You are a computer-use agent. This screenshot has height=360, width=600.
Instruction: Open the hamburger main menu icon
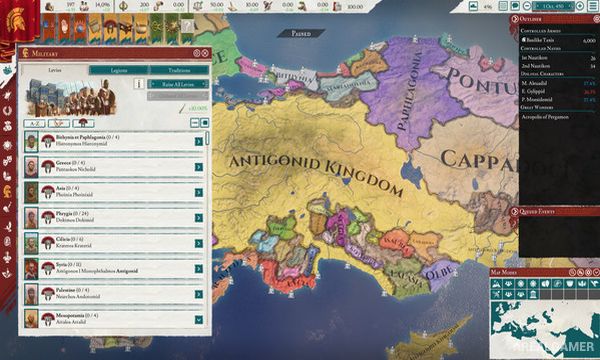tap(592, 6)
